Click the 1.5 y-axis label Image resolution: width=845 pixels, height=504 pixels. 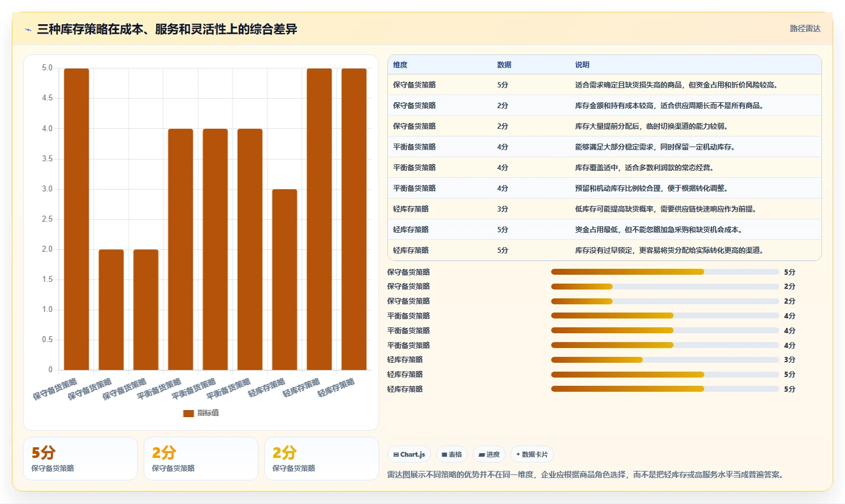47,279
